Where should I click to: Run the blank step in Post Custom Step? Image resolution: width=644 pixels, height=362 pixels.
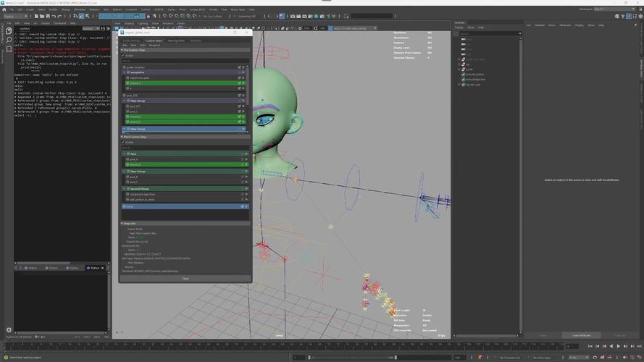tap(246, 206)
